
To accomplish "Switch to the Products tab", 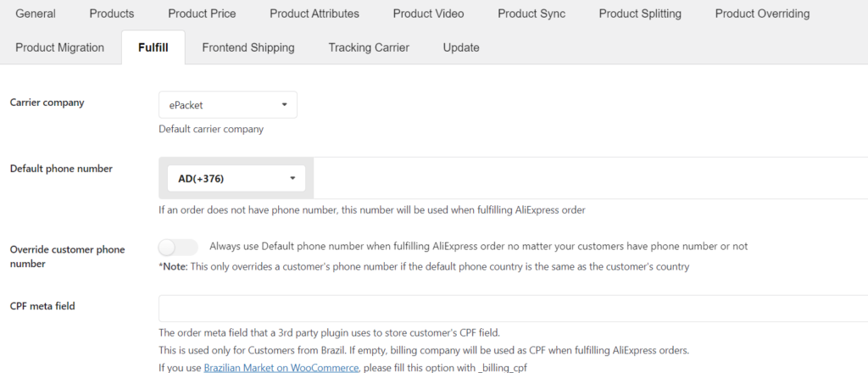I will click(x=112, y=14).
